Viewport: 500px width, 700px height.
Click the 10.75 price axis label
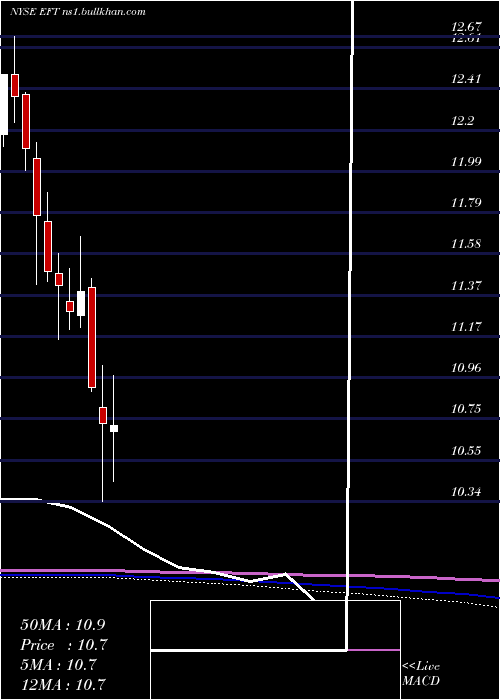[466, 409]
